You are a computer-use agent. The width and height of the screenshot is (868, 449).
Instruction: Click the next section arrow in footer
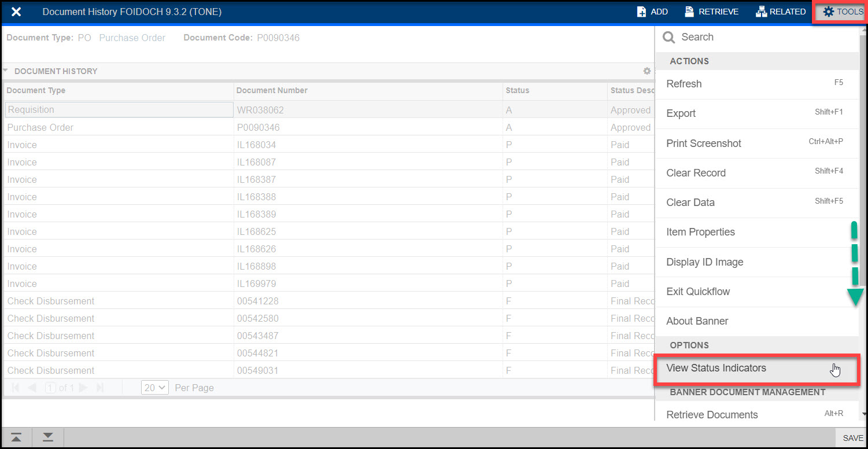[x=48, y=437]
